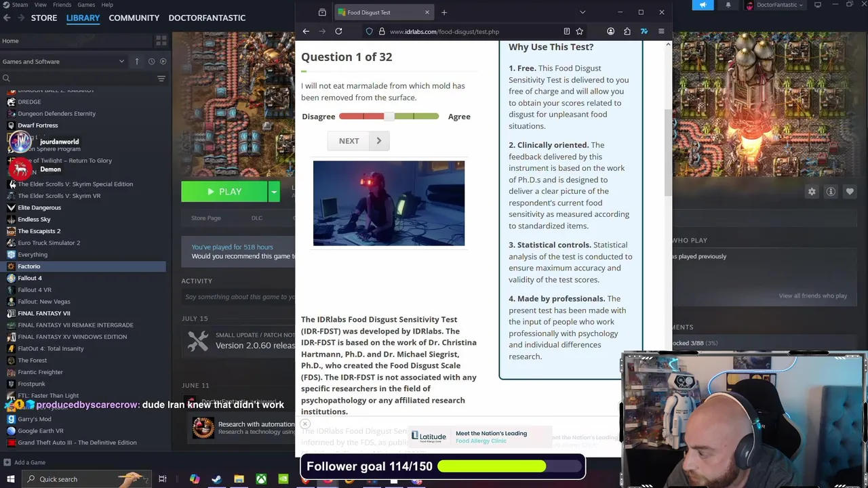Go to NEXT question
Image resolution: width=868 pixels, height=488 pixels.
coord(359,141)
